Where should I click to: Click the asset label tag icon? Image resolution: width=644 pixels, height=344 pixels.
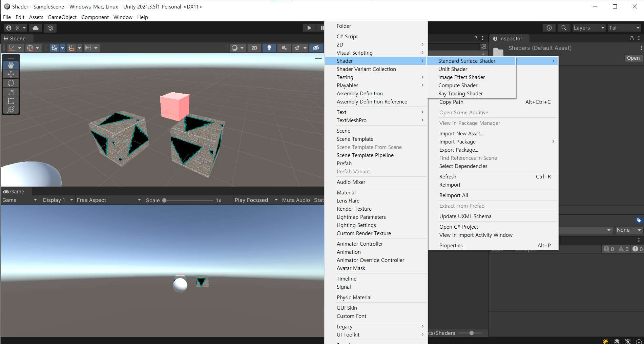click(639, 221)
